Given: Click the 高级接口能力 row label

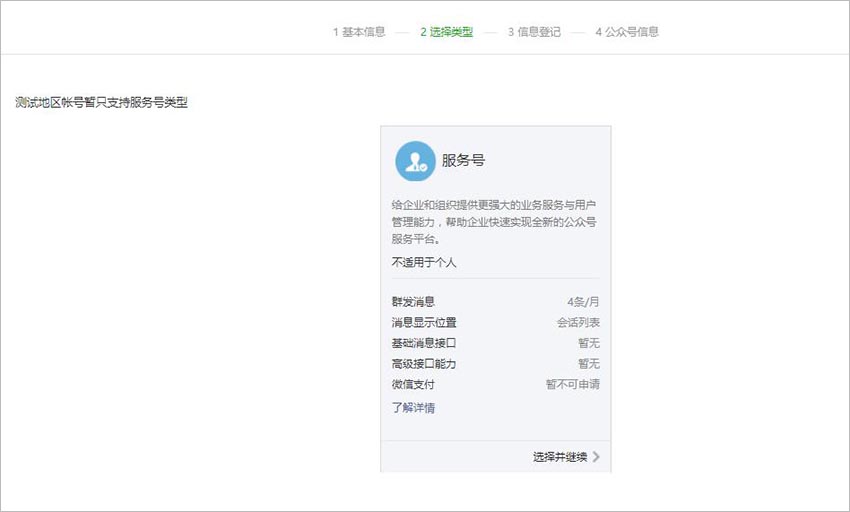Looking at the screenshot, I should pos(424,363).
